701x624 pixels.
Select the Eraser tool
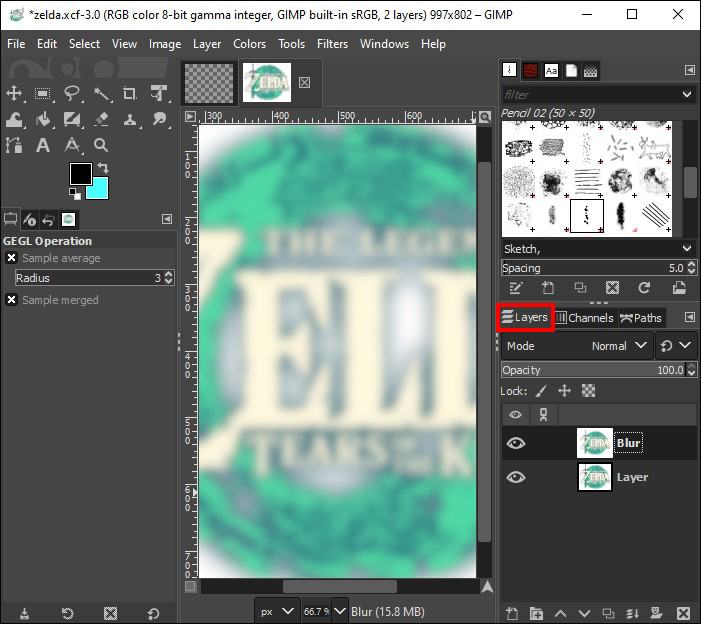point(101,119)
